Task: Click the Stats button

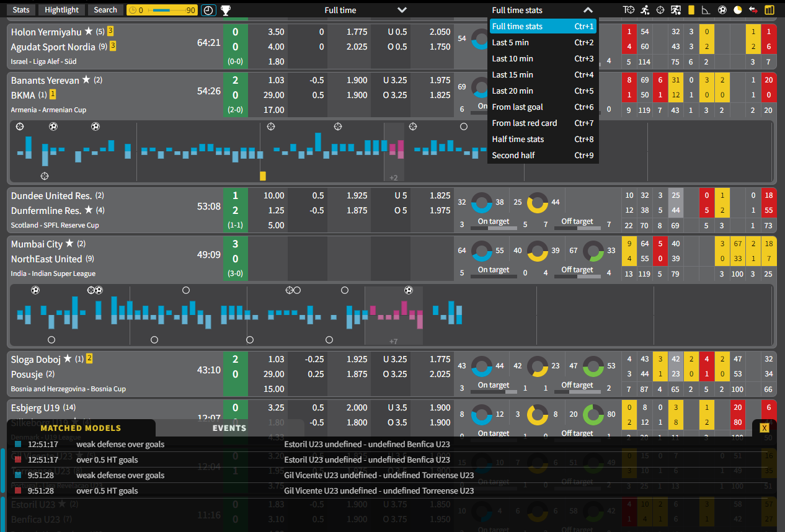Action: [x=21, y=10]
